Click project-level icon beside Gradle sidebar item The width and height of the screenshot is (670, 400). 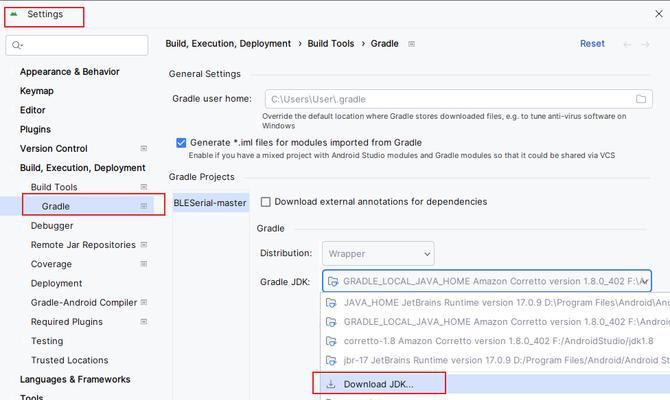[144, 206]
